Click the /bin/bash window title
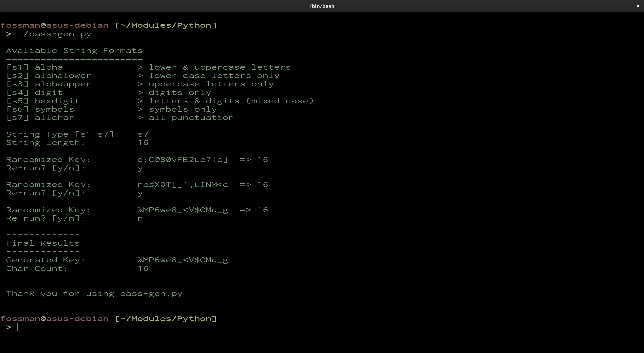Viewport: 644px width, 353px height. tap(322, 6)
